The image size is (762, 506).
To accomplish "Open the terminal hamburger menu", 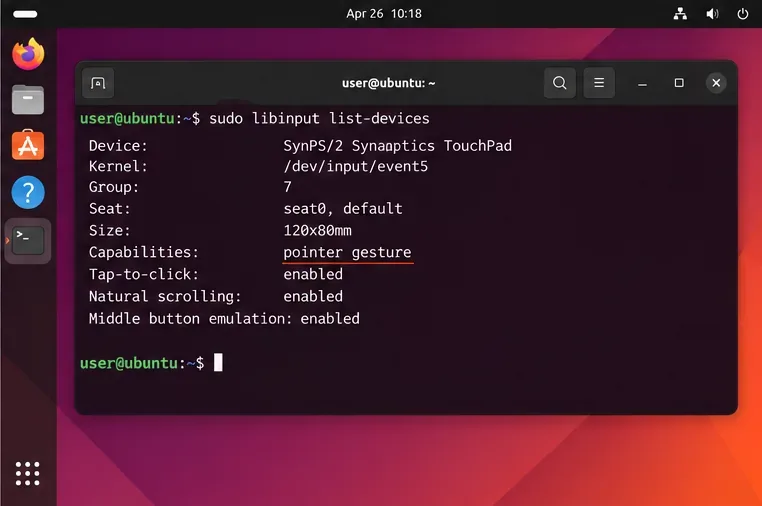I will (x=599, y=83).
